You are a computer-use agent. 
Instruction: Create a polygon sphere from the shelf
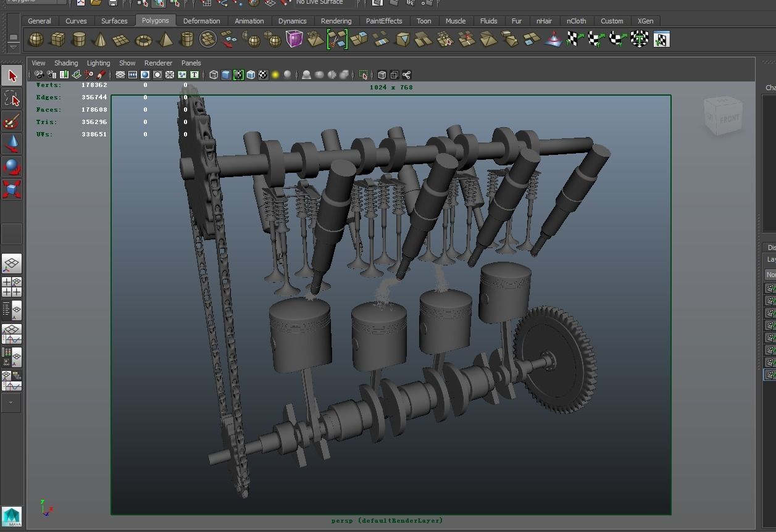click(x=36, y=39)
